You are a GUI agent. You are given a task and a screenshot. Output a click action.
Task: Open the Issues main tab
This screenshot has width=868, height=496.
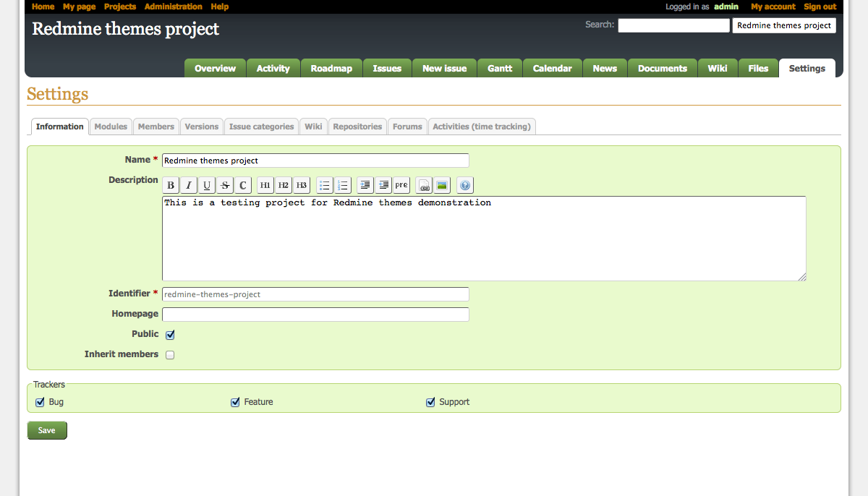[387, 69]
